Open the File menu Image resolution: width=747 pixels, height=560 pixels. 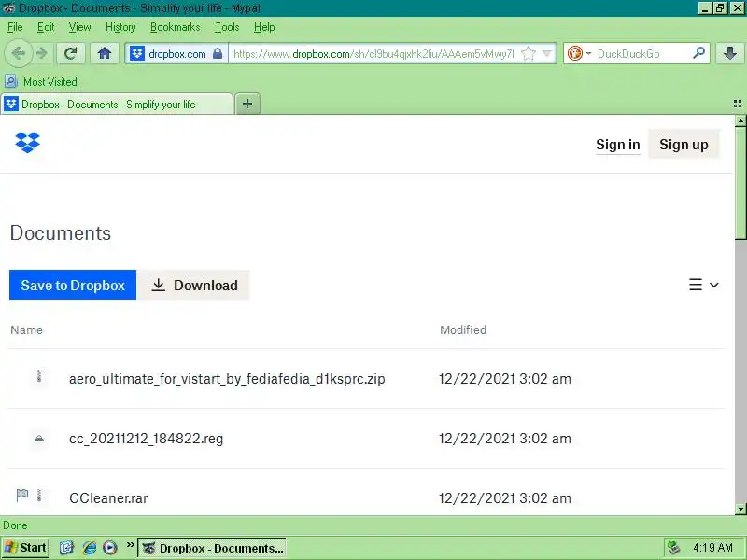(x=15, y=27)
